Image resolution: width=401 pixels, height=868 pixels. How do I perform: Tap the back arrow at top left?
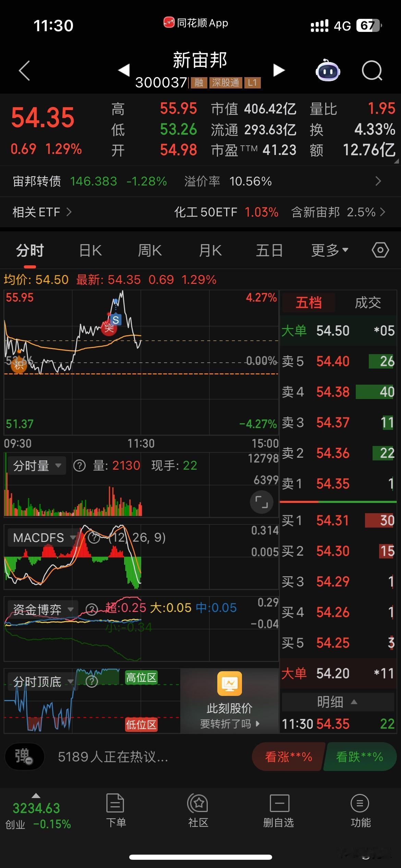pos(24,71)
